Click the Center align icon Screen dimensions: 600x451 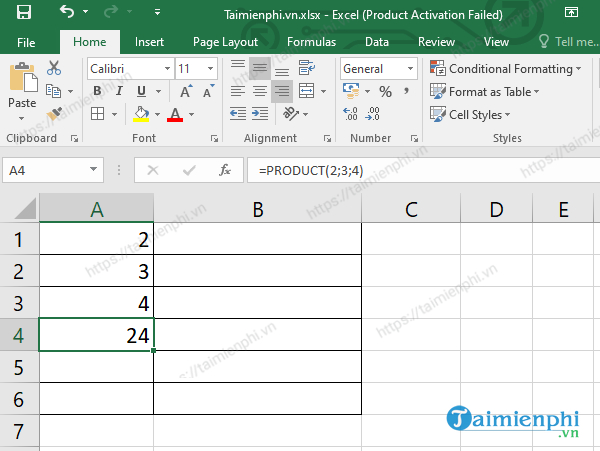click(x=259, y=91)
